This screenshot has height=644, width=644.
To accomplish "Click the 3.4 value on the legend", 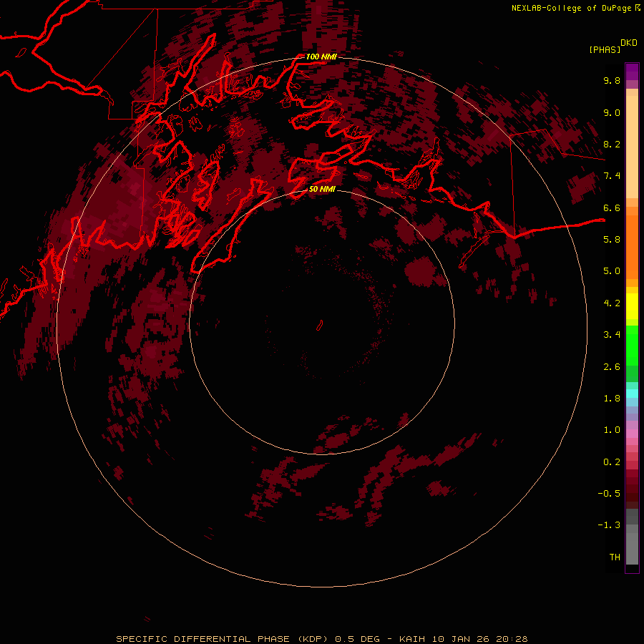I will [x=612, y=335].
